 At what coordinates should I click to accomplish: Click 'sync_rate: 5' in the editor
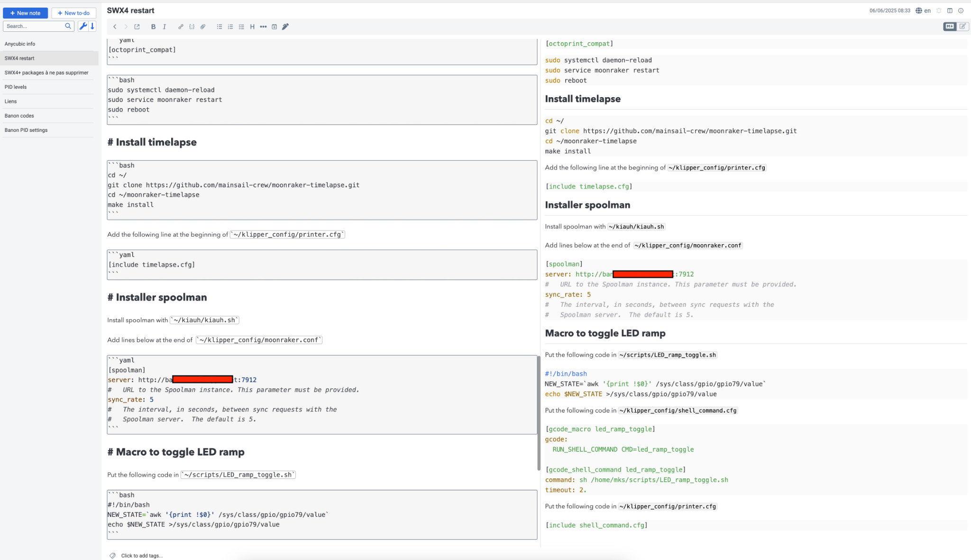[x=130, y=400]
